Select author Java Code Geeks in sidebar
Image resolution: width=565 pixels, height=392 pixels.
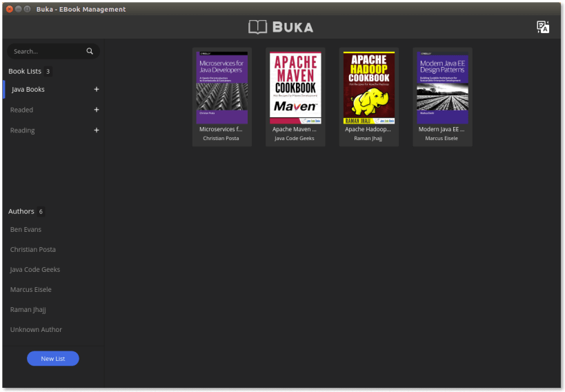coord(35,269)
